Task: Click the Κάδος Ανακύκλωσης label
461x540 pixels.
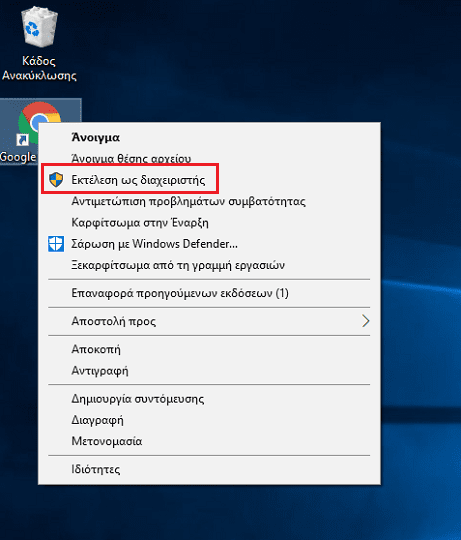Action: click(x=39, y=68)
